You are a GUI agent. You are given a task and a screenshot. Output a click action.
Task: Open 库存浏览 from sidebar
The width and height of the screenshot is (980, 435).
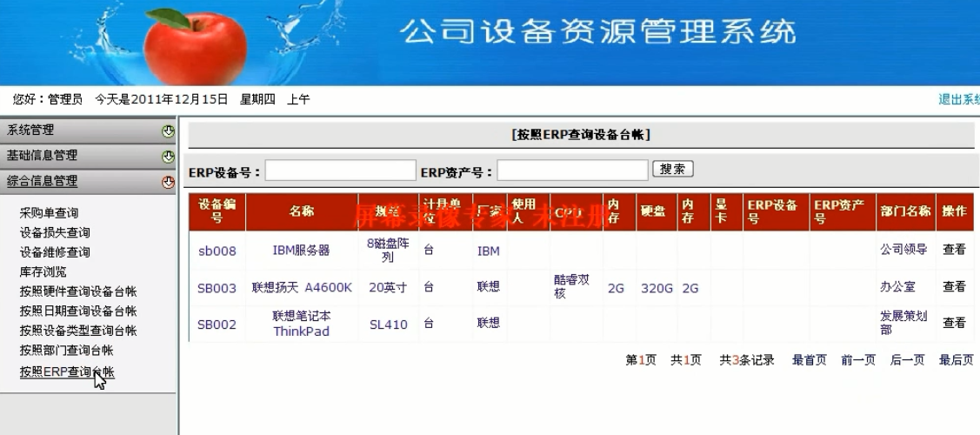(x=43, y=272)
